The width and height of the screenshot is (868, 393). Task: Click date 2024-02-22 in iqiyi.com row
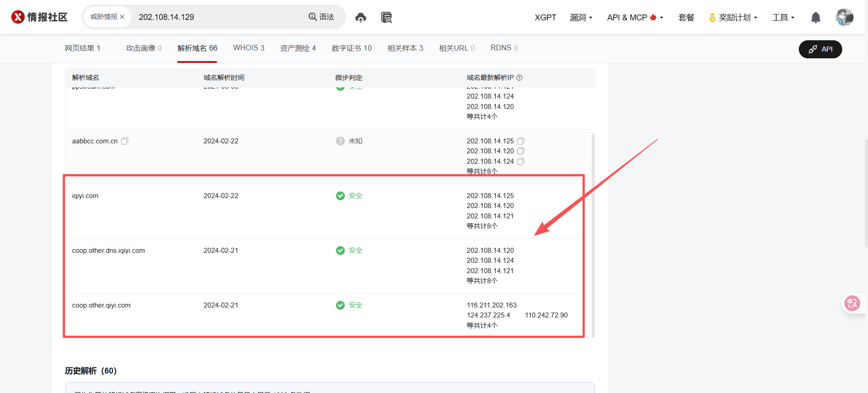pyautogui.click(x=221, y=196)
